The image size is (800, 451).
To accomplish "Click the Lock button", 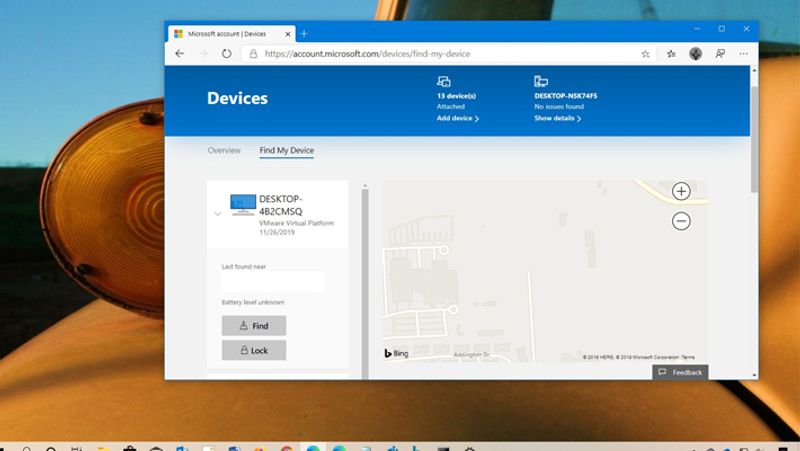I will (254, 350).
